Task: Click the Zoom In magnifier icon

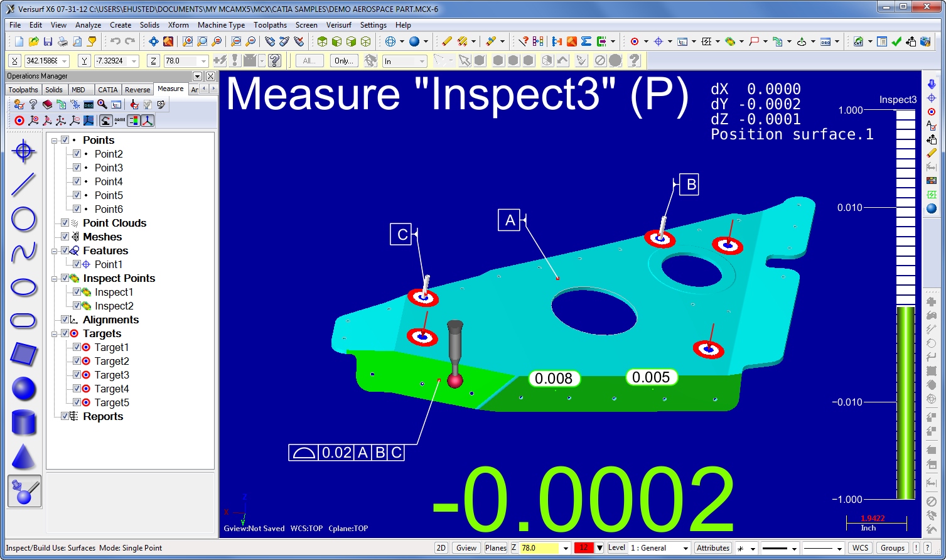Action: (187, 42)
